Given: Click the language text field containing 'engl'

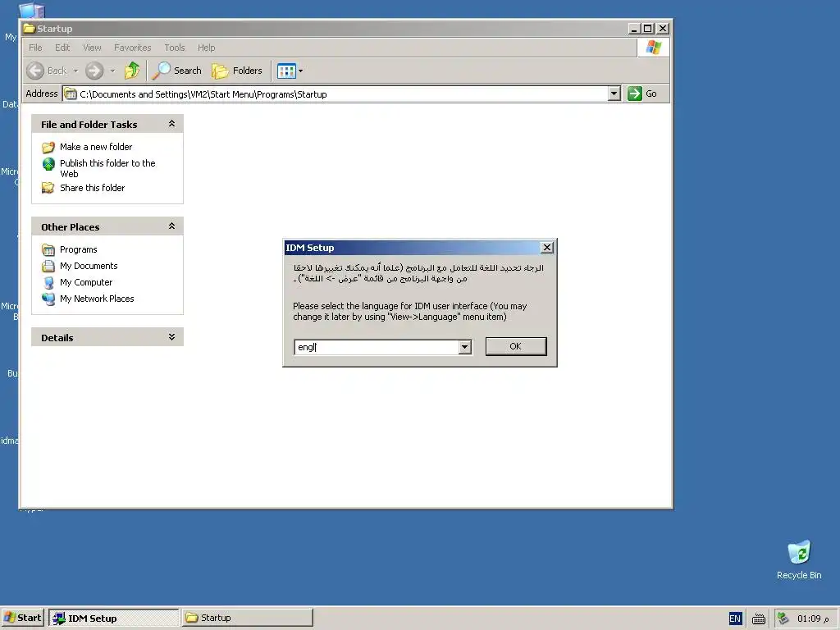Looking at the screenshot, I should coord(377,347).
